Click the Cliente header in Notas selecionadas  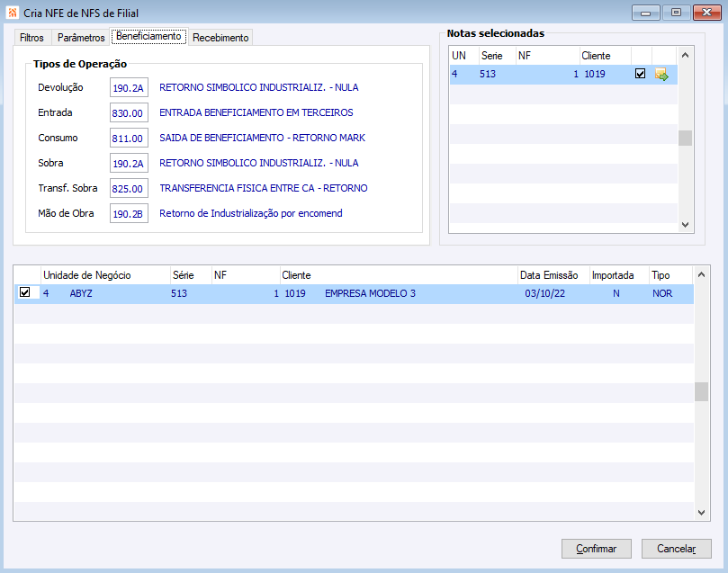coord(605,56)
